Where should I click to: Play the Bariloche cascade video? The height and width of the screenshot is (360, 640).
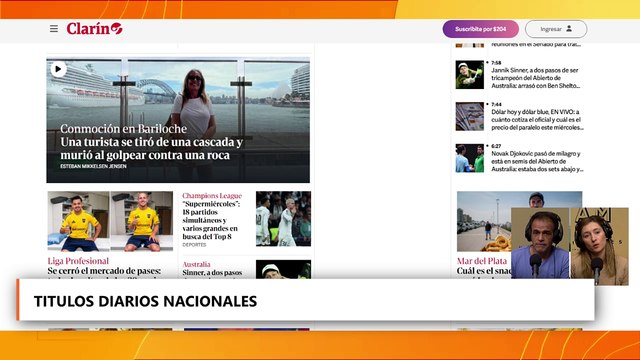coord(58,69)
